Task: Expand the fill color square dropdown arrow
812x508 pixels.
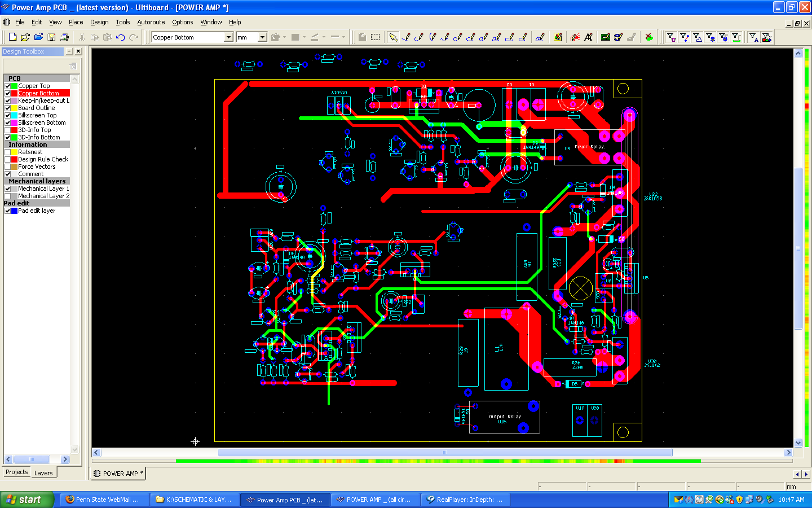Action: pyautogui.click(x=304, y=37)
